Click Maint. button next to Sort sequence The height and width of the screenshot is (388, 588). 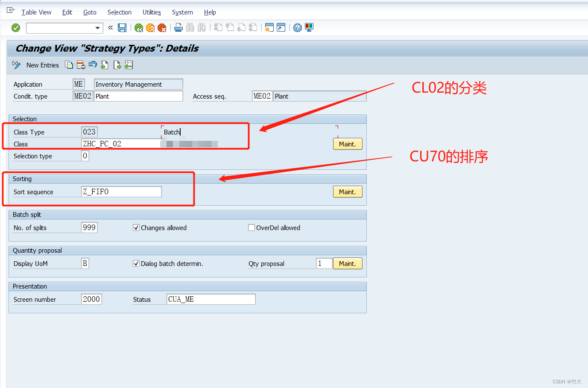[347, 191]
